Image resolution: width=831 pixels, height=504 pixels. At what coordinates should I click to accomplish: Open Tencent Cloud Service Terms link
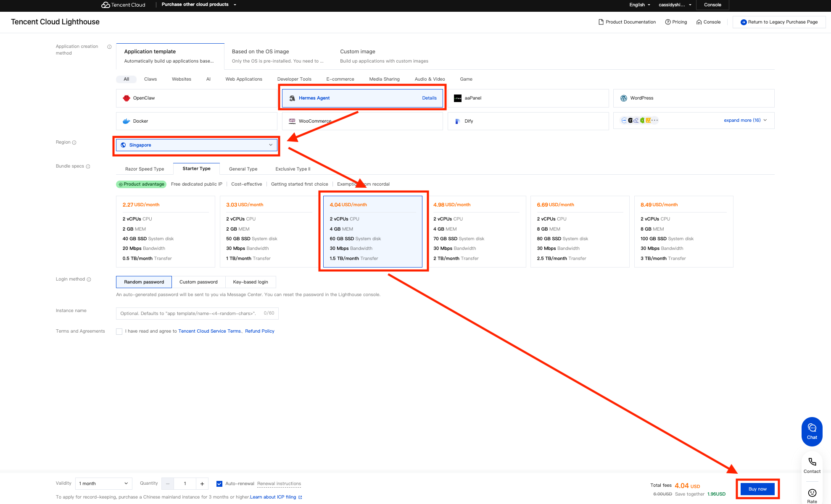[209, 331]
